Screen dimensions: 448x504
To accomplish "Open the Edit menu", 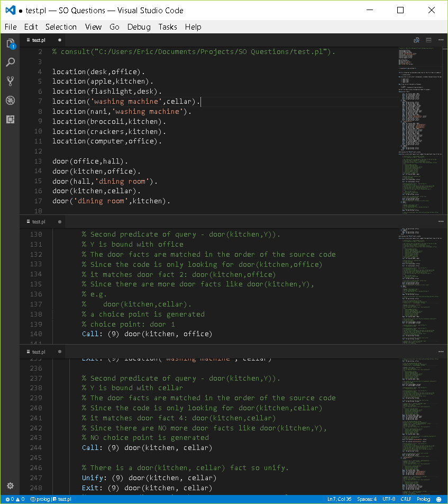I will click(31, 27).
